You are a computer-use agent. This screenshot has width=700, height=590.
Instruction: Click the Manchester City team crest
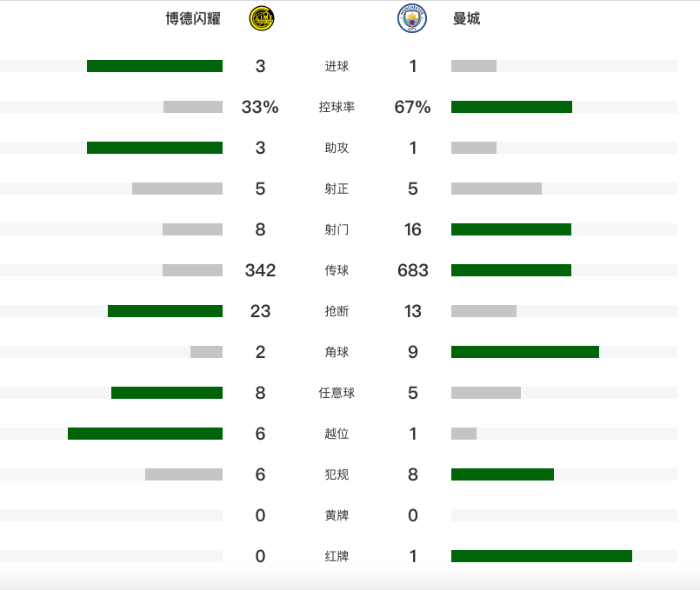(x=412, y=18)
